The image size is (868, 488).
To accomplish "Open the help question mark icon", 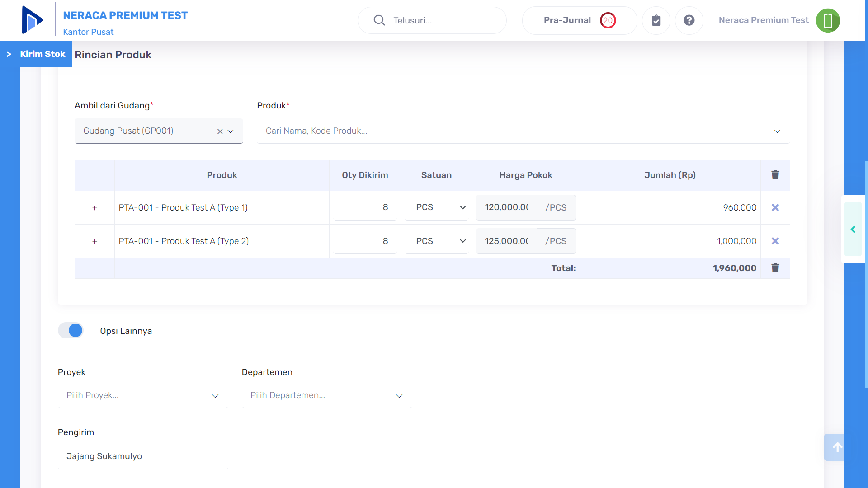I will (x=689, y=20).
